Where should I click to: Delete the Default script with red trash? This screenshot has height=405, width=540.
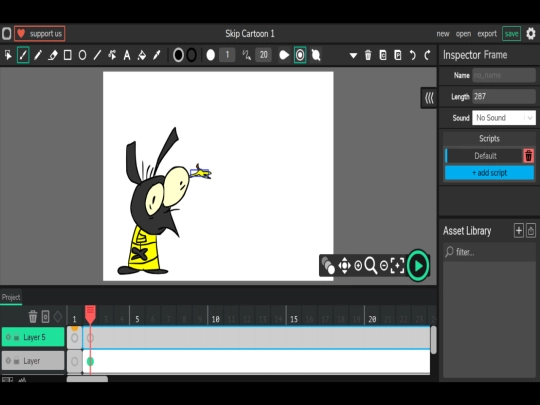click(529, 156)
